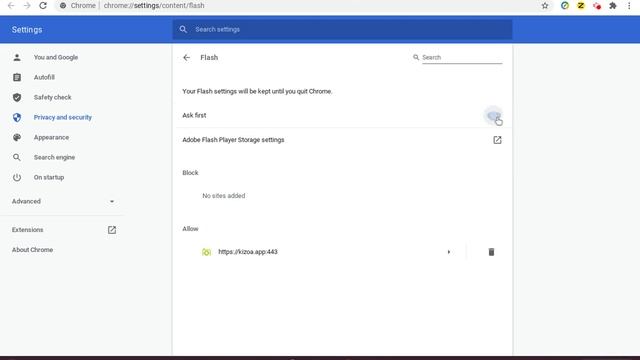Image resolution: width=640 pixels, height=360 pixels.
Task: Click the magnifier icon beside the Flash page Search field
Action: coord(416,58)
